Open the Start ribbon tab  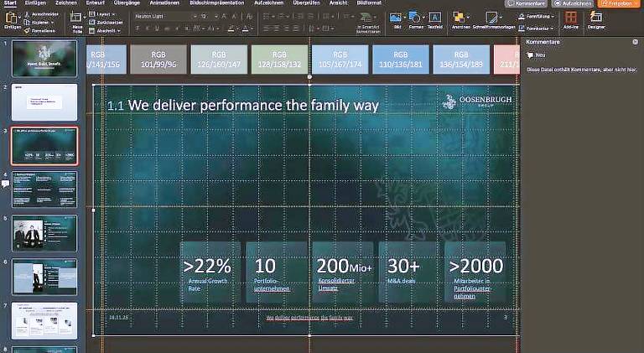click(10, 3)
